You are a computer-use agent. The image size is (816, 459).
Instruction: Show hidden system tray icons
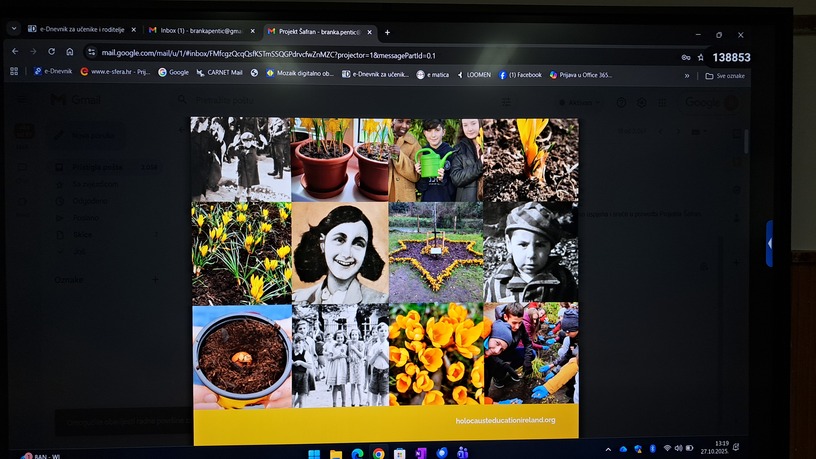pyautogui.click(x=607, y=449)
